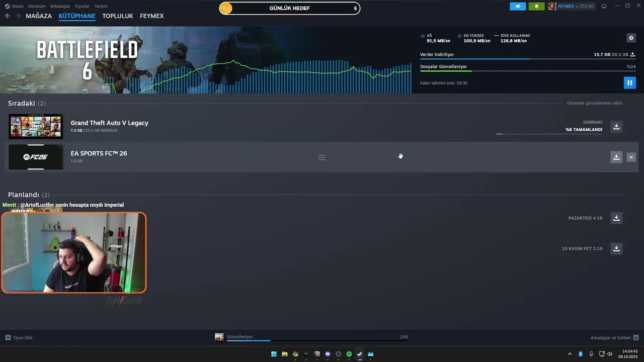Screen dimensions: 644x362
Task: Click the EN YÜKSEK peak speed label
Action: point(473,36)
